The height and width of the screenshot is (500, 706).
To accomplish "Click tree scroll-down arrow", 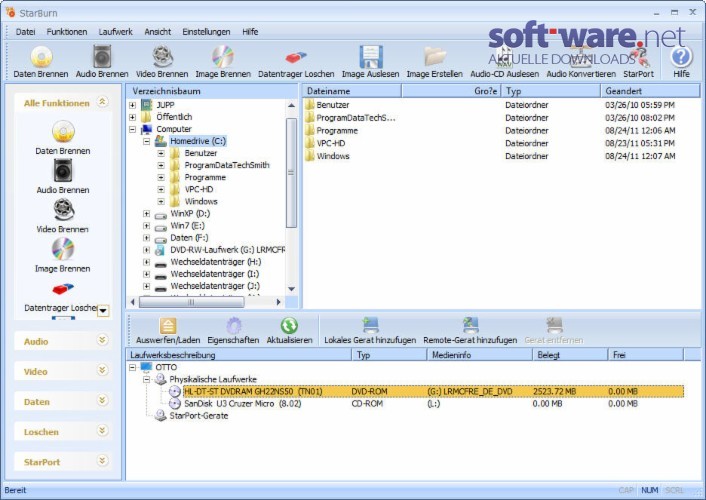I will (291, 289).
